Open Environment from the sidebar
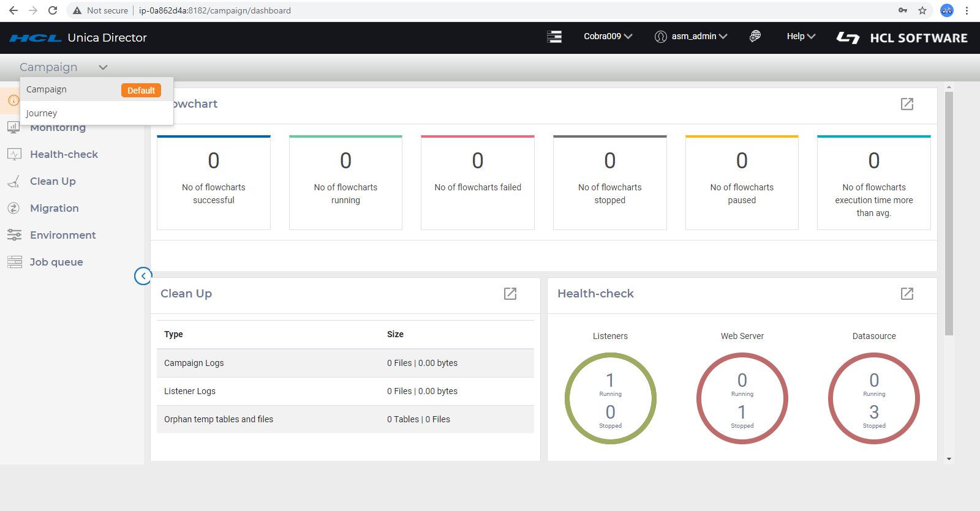Image resolution: width=980 pixels, height=511 pixels. (x=62, y=235)
